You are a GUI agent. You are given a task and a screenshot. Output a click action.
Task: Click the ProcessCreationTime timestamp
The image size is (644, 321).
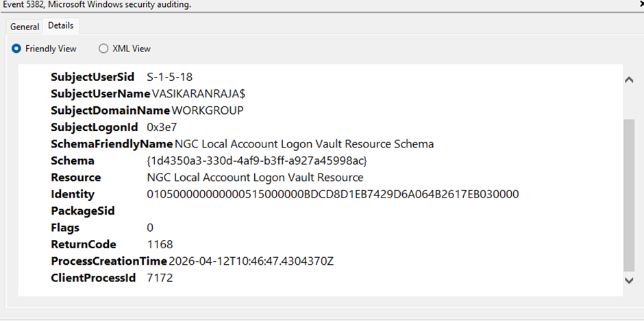pos(251,261)
